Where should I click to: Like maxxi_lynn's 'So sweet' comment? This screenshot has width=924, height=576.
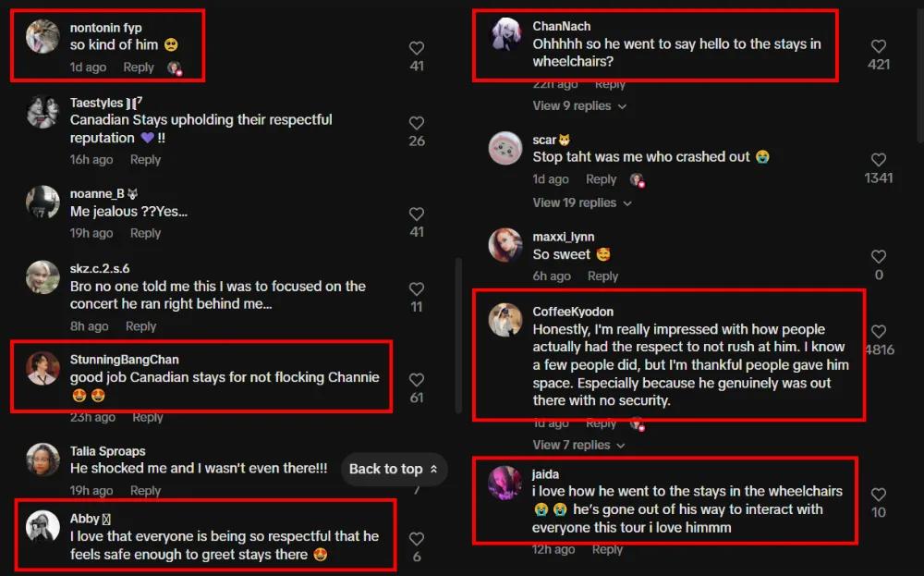click(x=879, y=257)
